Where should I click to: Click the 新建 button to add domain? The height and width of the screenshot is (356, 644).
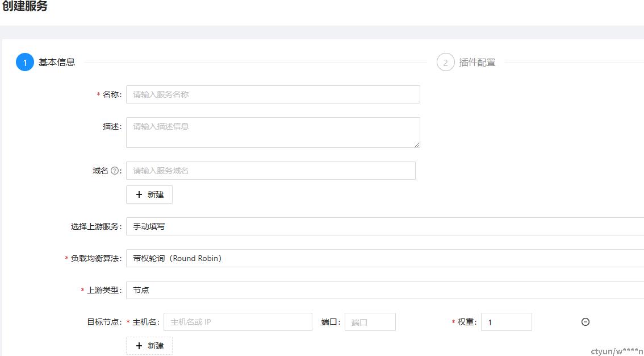tap(149, 194)
